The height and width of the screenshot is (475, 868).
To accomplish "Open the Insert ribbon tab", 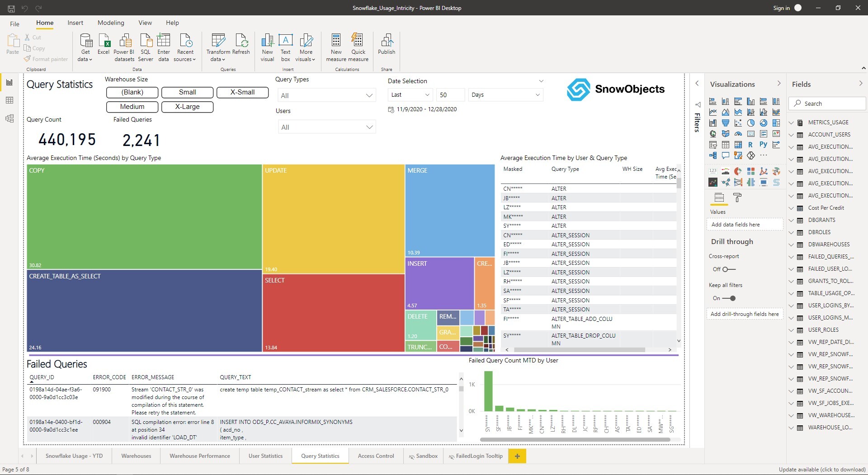I will (x=75, y=23).
